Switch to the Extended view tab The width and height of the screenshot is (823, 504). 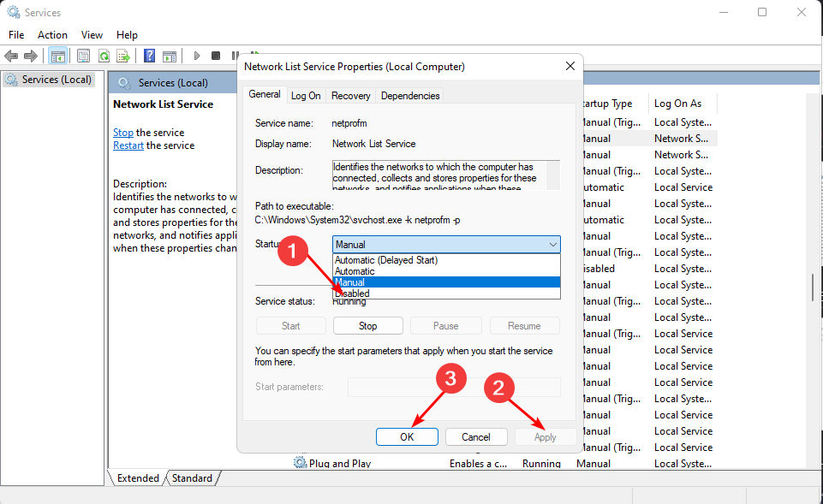click(x=138, y=477)
